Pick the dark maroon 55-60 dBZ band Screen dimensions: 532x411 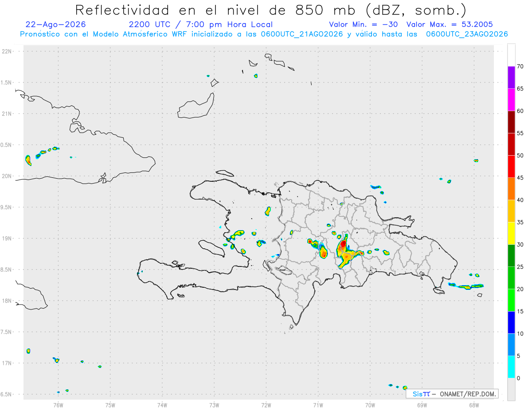coord(511,122)
